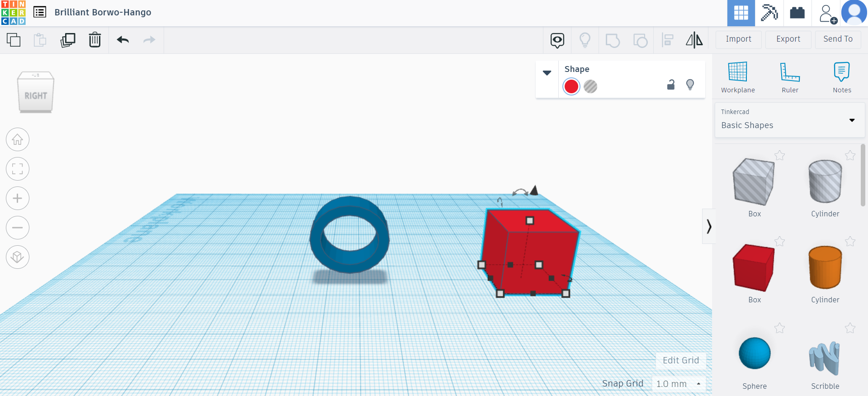Click the red box top height handle
The height and width of the screenshot is (396, 868).
click(530, 220)
